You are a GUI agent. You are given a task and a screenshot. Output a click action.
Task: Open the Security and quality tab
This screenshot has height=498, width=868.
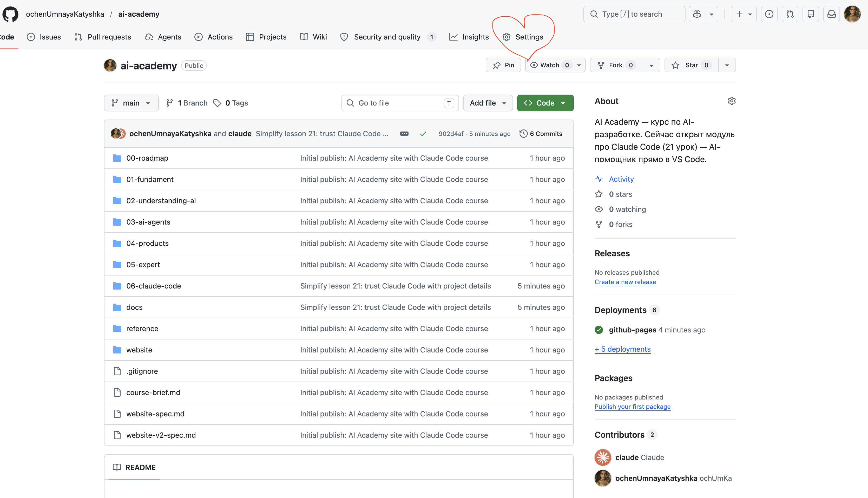point(388,37)
